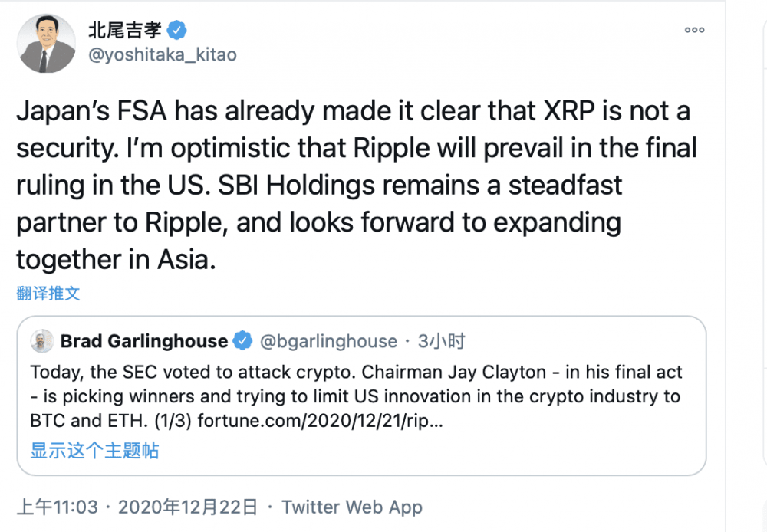Translate the tweet via 翻译推文
This screenshot has height=532, width=767.
pos(48,294)
